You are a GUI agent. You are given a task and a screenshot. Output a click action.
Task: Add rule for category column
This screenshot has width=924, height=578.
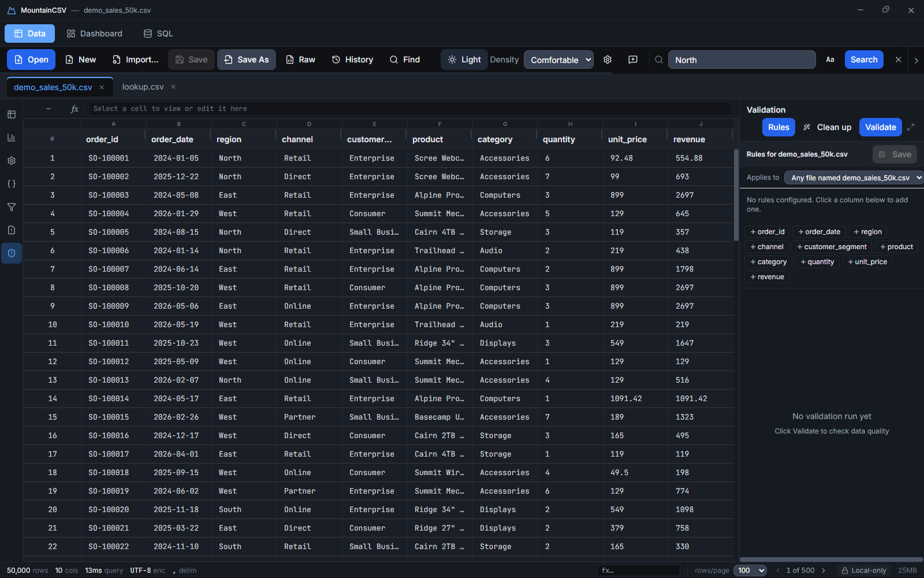tap(768, 262)
